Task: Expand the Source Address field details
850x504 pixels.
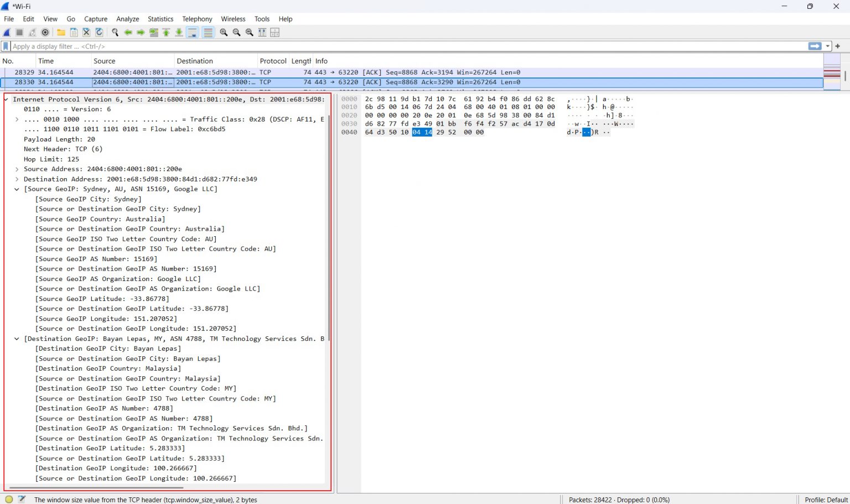Action: (x=16, y=169)
